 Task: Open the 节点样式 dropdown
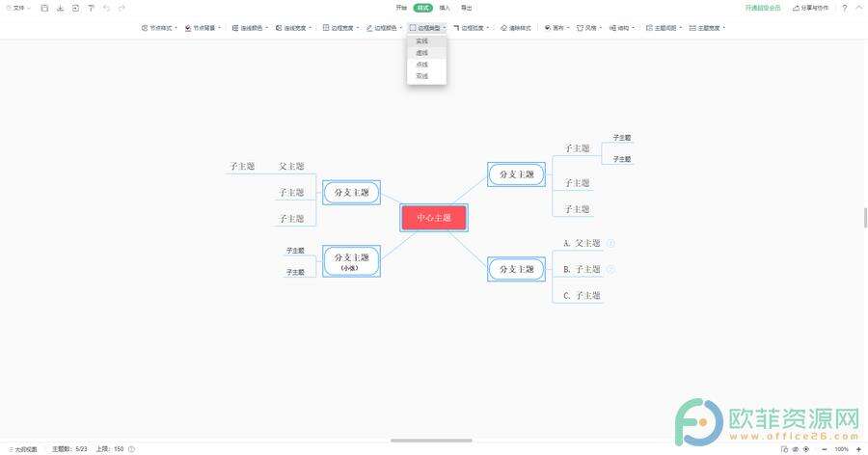tap(159, 28)
